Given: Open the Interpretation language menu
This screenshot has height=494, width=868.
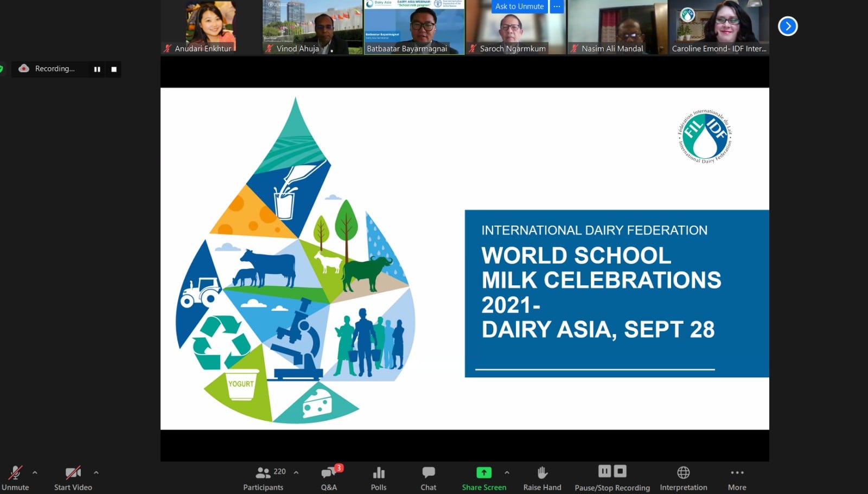Looking at the screenshot, I should [683, 478].
